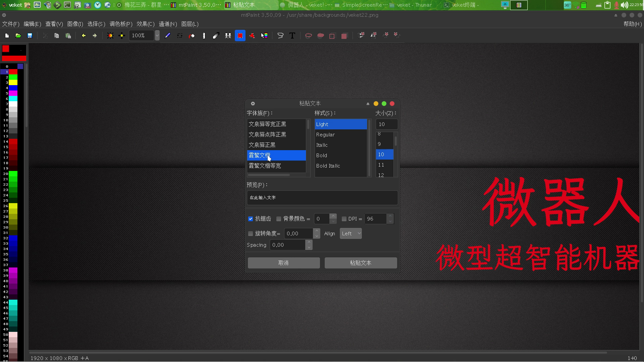This screenshot has height=362, width=644.
Task: Open the 100% zoom level dropdown
Action: point(157,35)
